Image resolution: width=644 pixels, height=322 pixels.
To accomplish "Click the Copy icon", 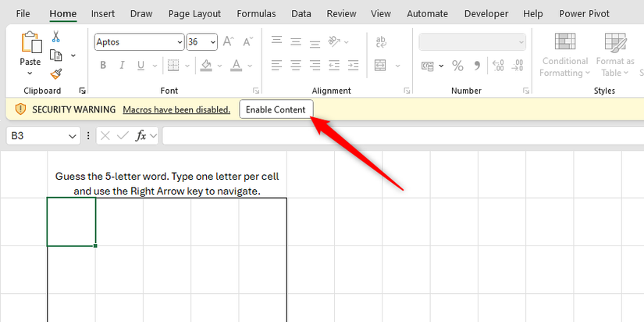I will tap(56, 55).
